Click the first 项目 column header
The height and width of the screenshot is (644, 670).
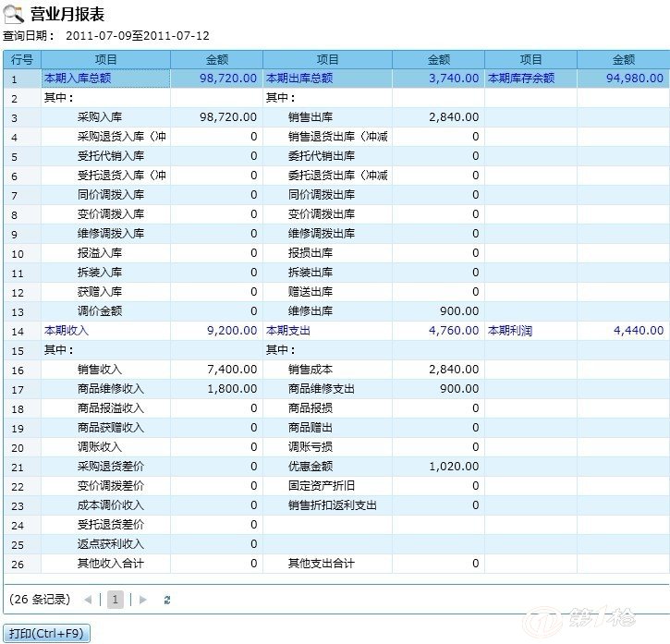(x=106, y=59)
